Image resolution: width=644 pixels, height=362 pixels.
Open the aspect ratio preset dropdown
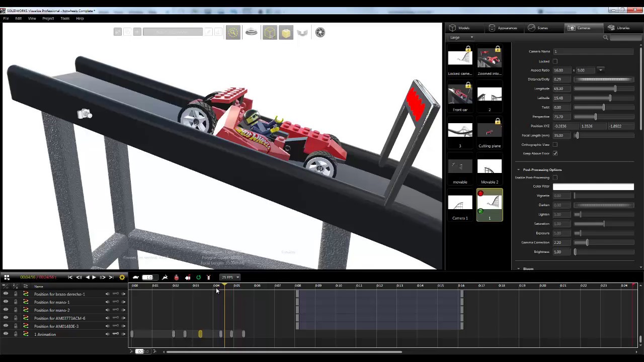(601, 70)
